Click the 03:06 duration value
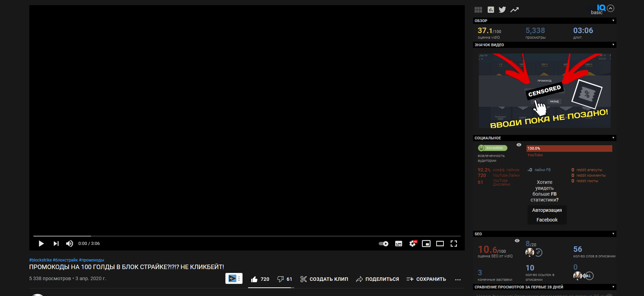Viewport: 644px width, 296px height. 583,31
